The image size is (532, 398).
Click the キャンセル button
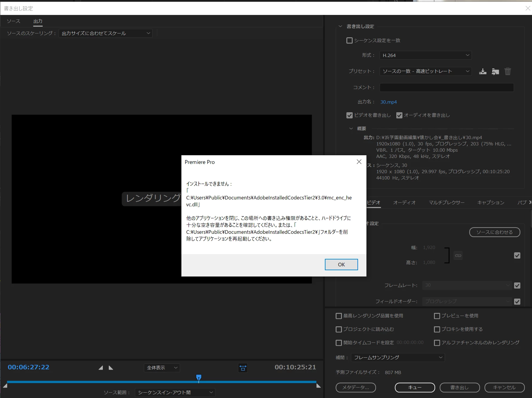click(505, 388)
